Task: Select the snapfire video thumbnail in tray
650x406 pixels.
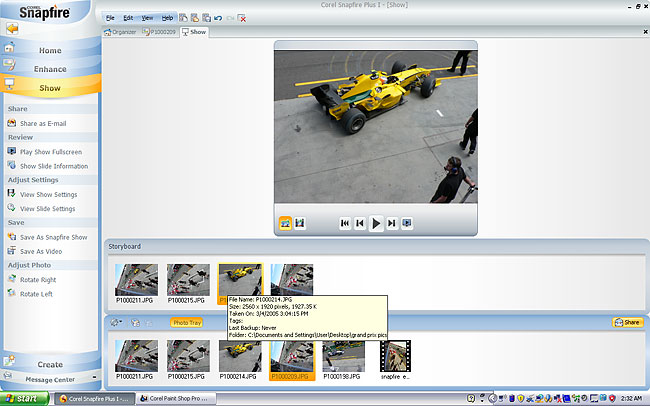Action: pyautogui.click(x=394, y=357)
